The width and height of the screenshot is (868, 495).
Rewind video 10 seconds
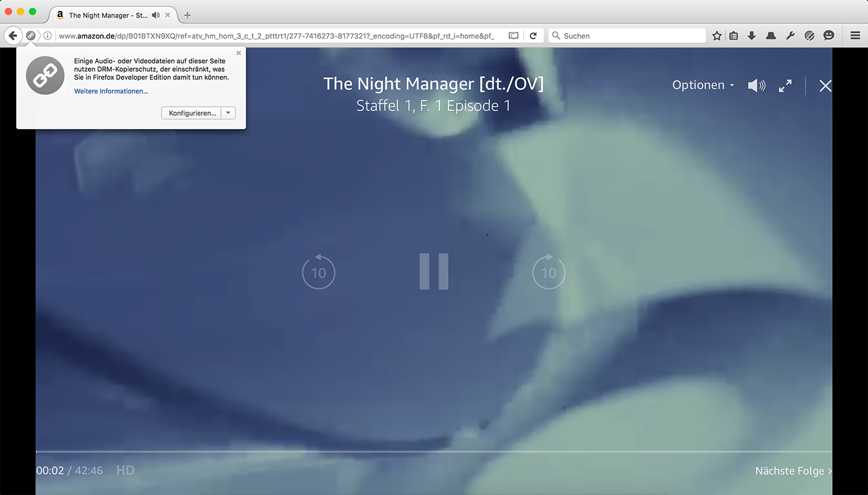point(318,272)
